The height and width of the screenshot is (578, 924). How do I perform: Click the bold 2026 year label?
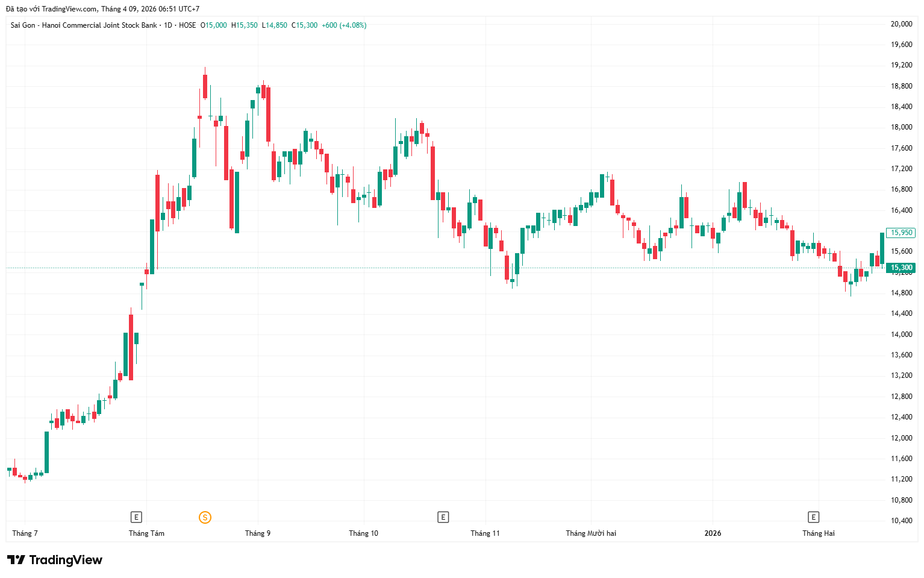click(713, 533)
